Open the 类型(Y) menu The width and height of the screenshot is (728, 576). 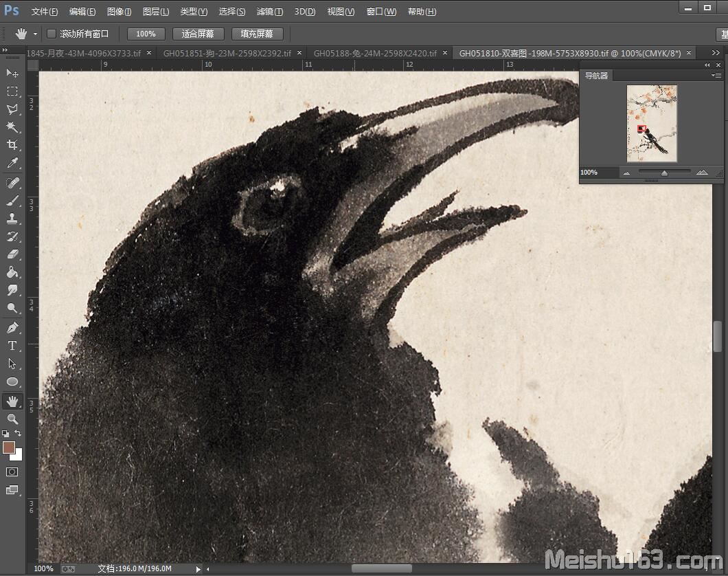tap(194, 12)
